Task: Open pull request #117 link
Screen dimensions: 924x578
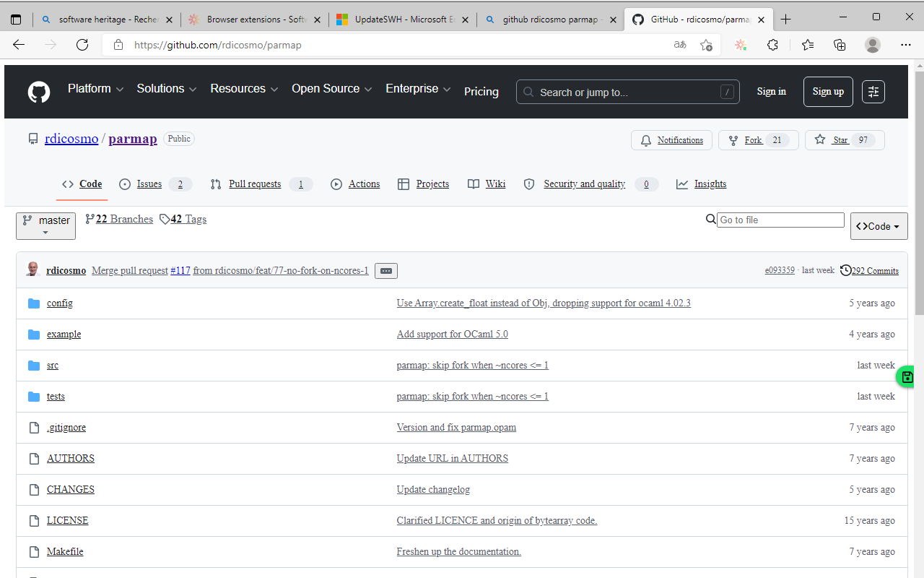Action: pyautogui.click(x=180, y=271)
